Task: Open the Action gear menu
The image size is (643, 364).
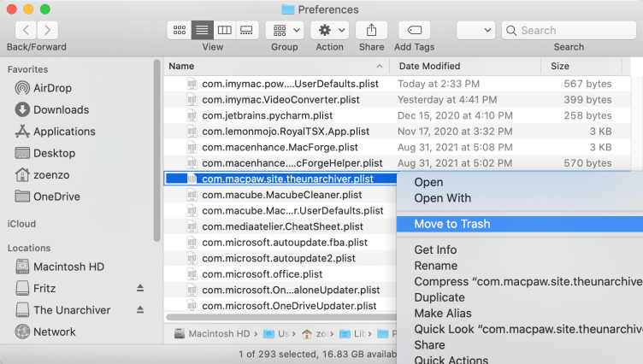Action: (330, 30)
